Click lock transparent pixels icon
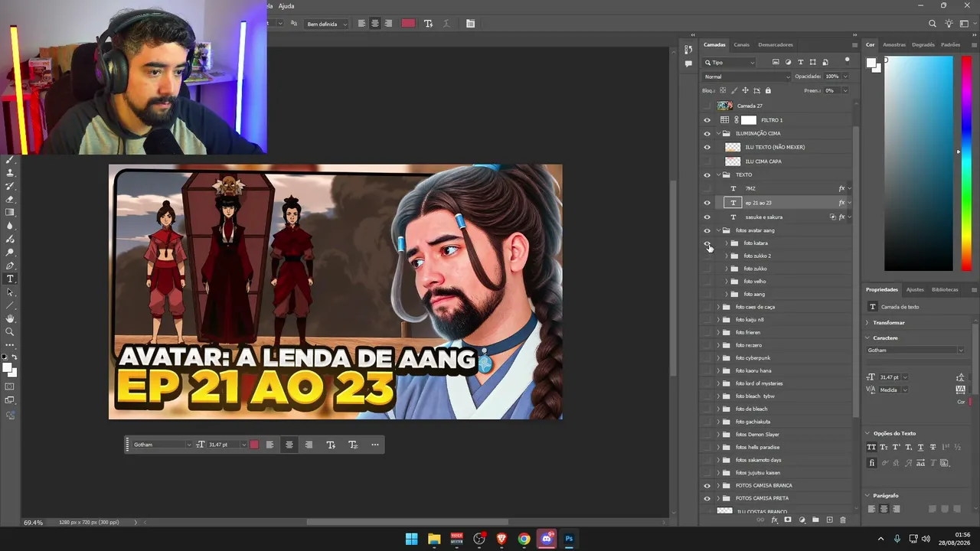The image size is (980, 551). pos(722,90)
